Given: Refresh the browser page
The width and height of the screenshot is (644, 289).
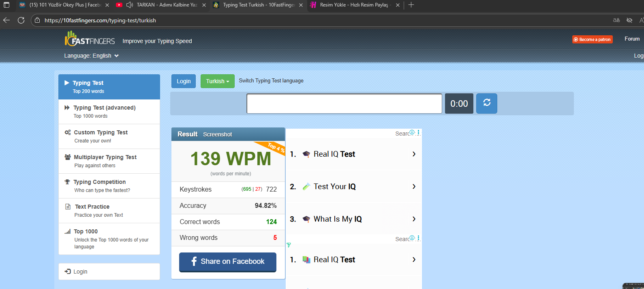Looking at the screenshot, I should [21, 20].
